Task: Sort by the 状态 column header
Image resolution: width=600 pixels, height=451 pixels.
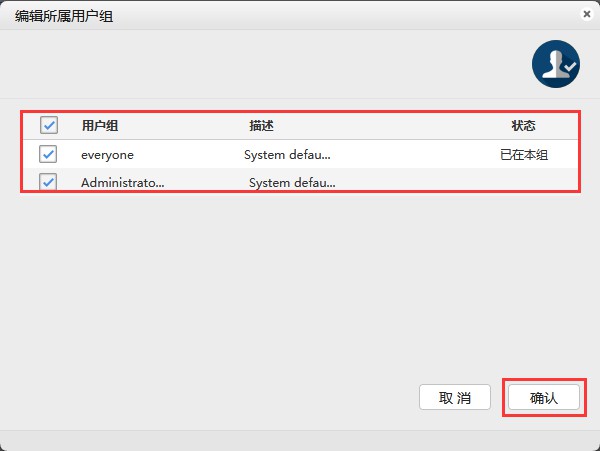Action: coord(523,126)
